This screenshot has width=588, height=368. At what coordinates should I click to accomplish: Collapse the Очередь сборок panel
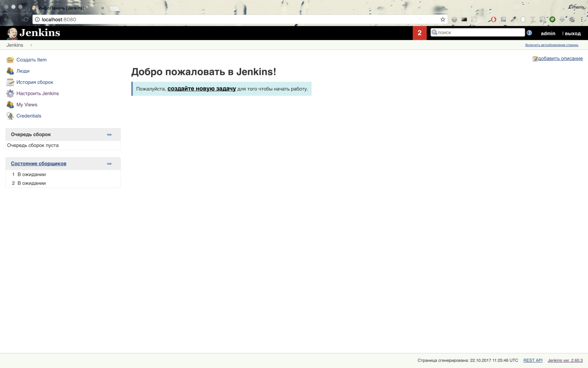[109, 135]
